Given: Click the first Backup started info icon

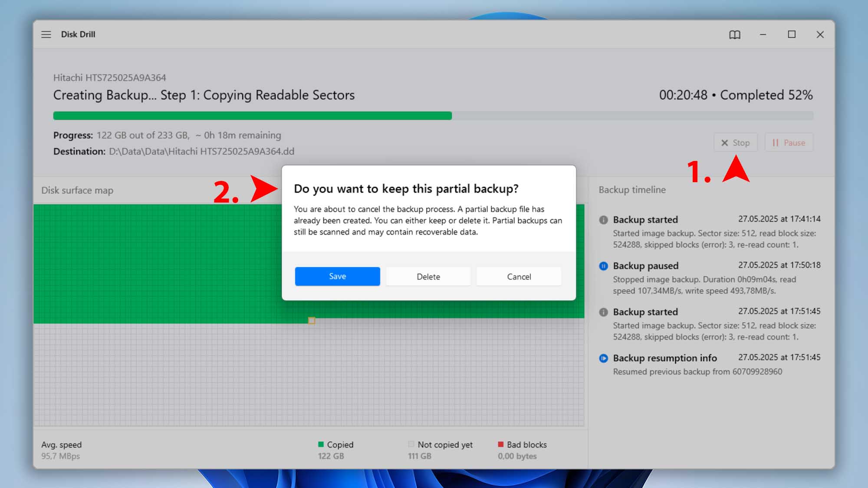Looking at the screenshot, I should pyautogui.click(x=603, y=219).
